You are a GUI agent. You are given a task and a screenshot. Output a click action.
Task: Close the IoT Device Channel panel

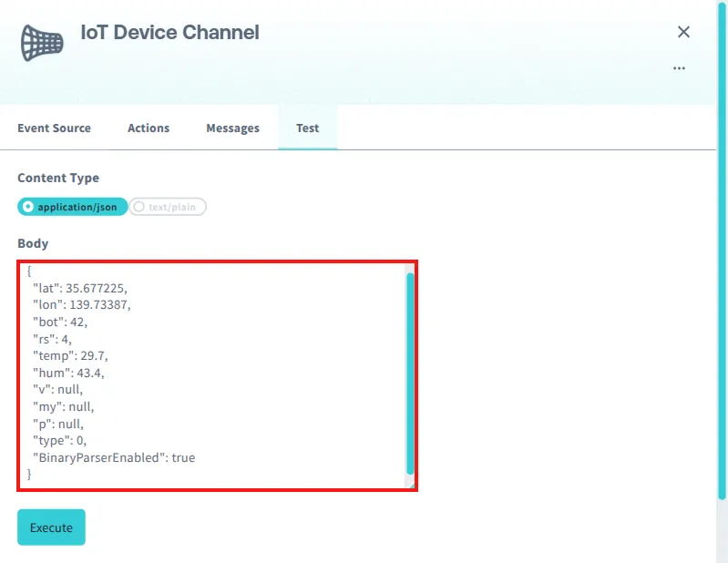683,32
